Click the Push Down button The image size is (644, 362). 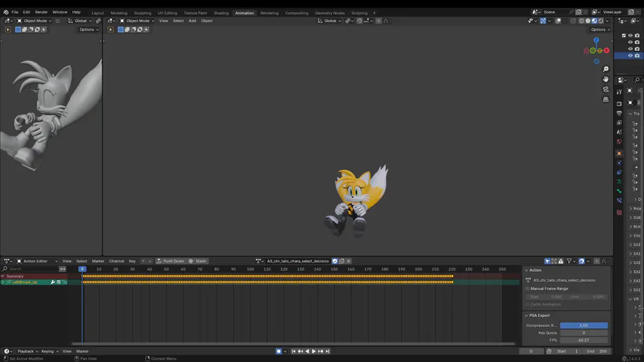170,261
